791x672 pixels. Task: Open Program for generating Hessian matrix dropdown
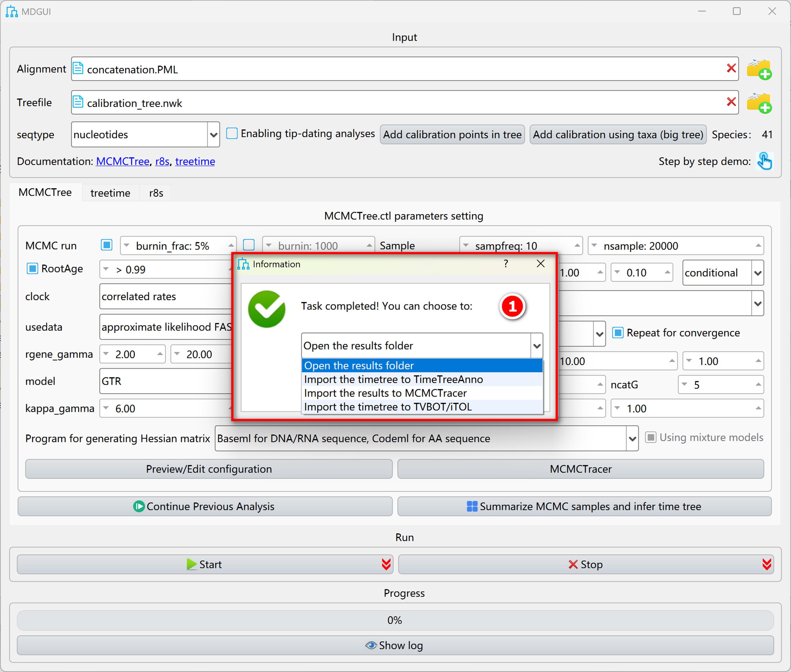[632, 439]
